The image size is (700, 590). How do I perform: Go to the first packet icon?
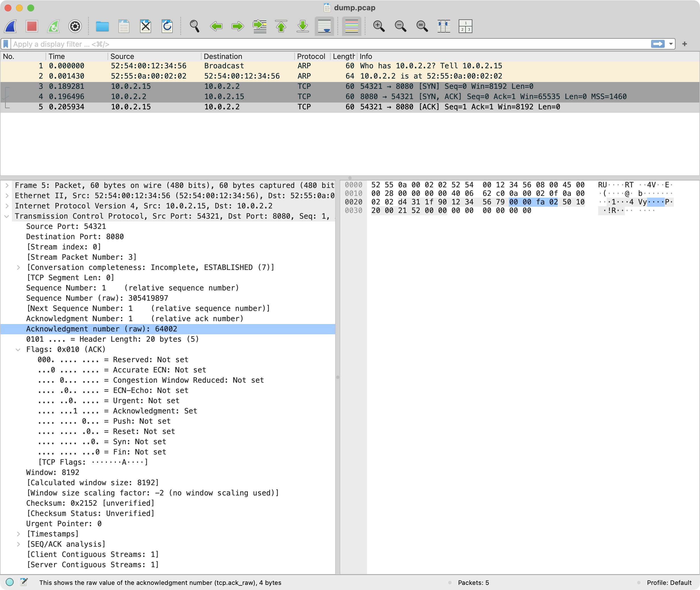[281, 26]
